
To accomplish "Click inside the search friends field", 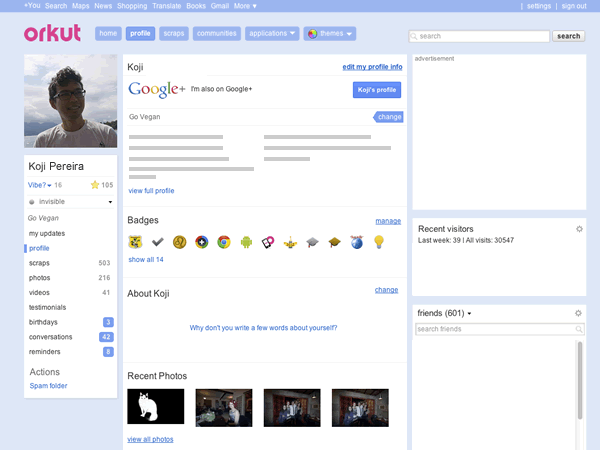I will [490, 329].
